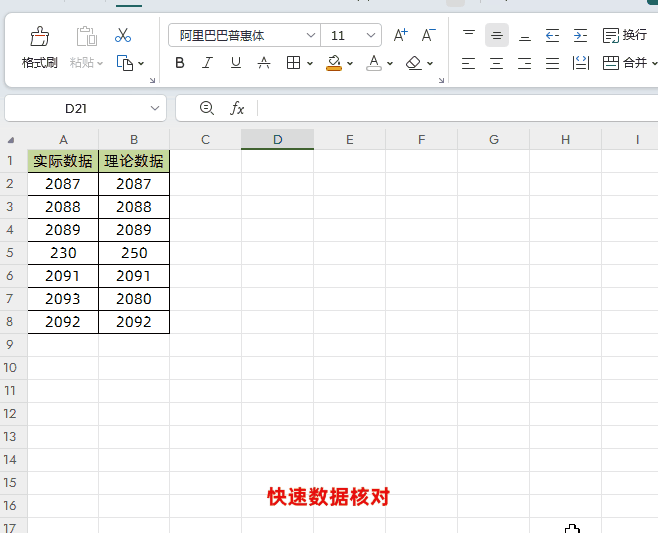Viewport: 658px width, 533px height.
Task: Select column D header
Action: pos(277,140)
